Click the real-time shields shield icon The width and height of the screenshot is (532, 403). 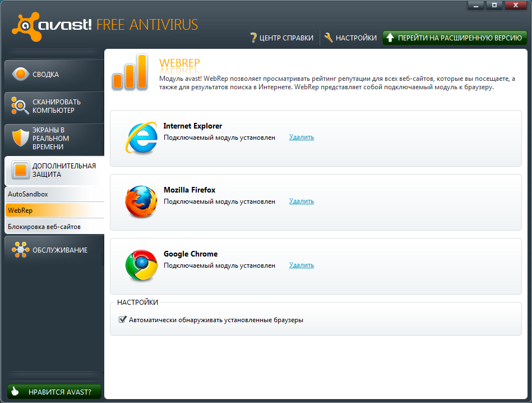(20, 138)
